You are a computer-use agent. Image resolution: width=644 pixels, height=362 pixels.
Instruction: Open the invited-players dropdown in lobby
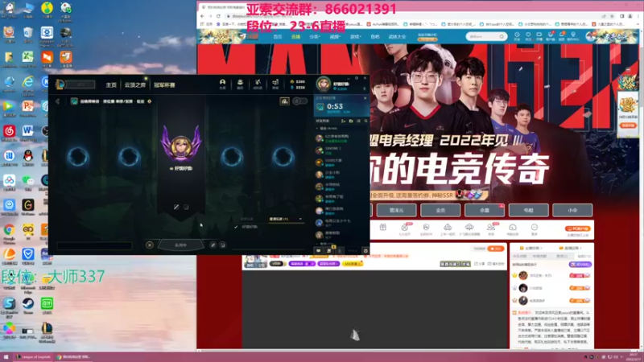286,219
